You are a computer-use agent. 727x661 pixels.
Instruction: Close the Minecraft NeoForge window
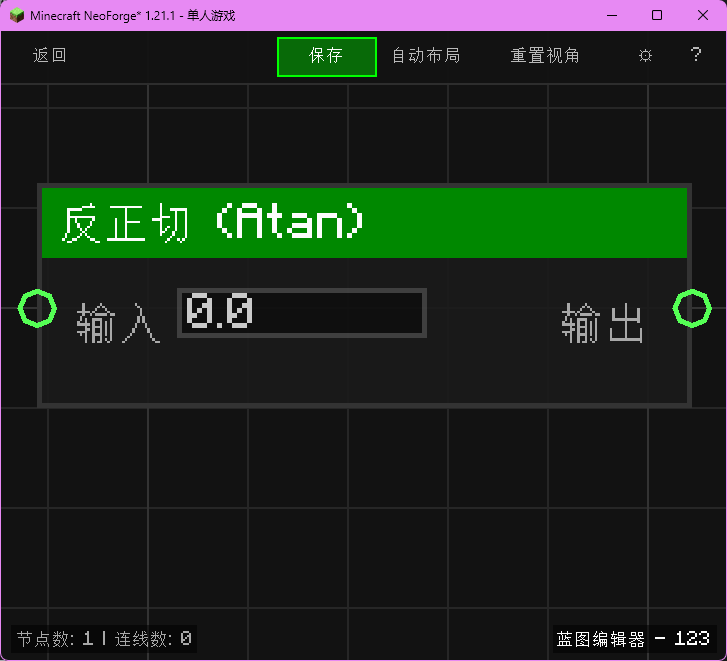pyautogui.click(x=703, y=15)
